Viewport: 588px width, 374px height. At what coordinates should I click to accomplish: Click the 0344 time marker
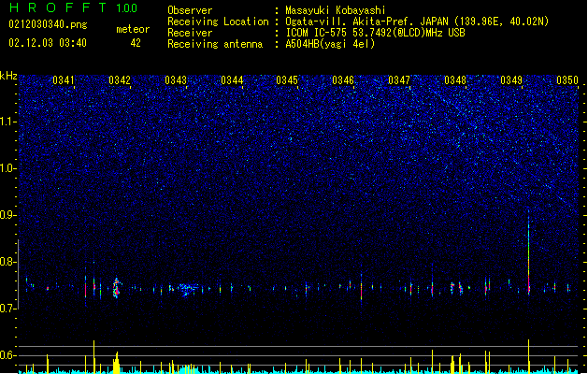click(232, 80)
